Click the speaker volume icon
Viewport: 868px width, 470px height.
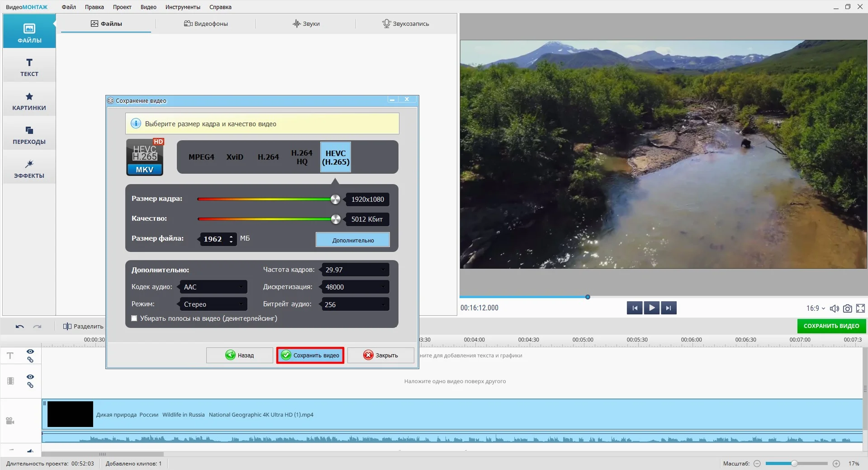tap(835, 309)
